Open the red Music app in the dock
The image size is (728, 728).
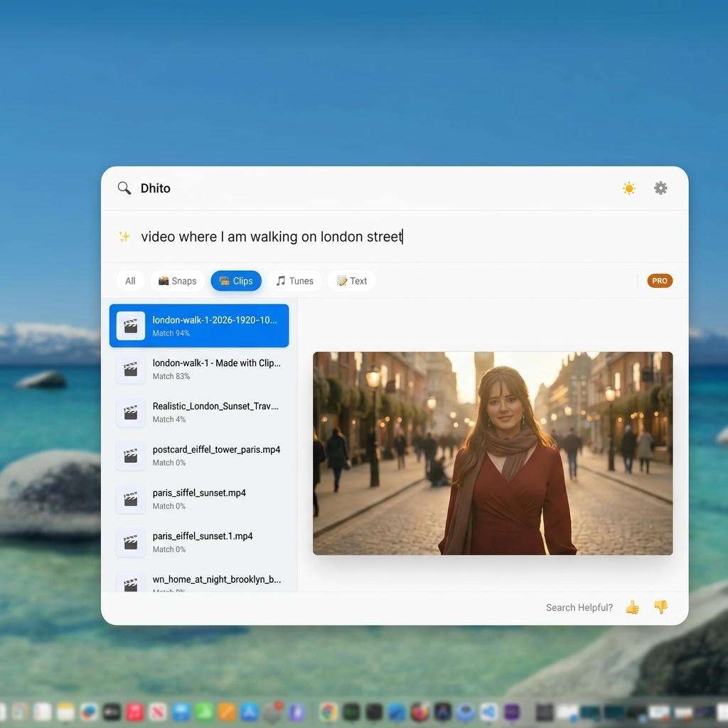click(134, 712)
